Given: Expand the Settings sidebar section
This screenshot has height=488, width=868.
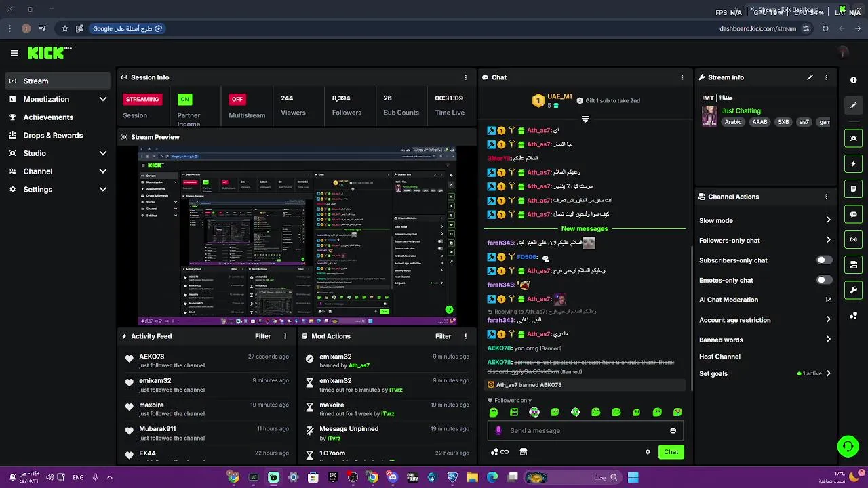Looking at the screenshot, I should 103,190.
